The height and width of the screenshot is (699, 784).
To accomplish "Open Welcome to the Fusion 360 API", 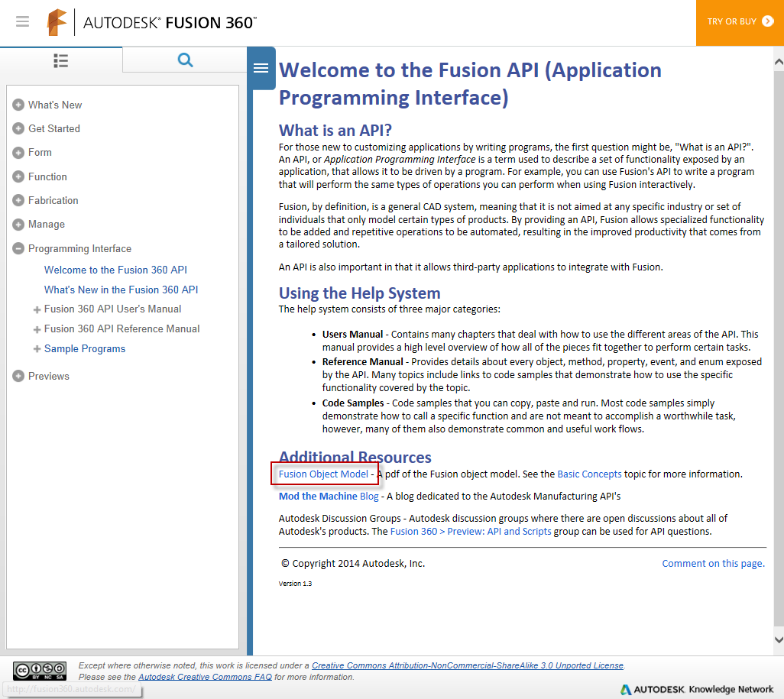I will pyautogui.click(x=115, y=270).
